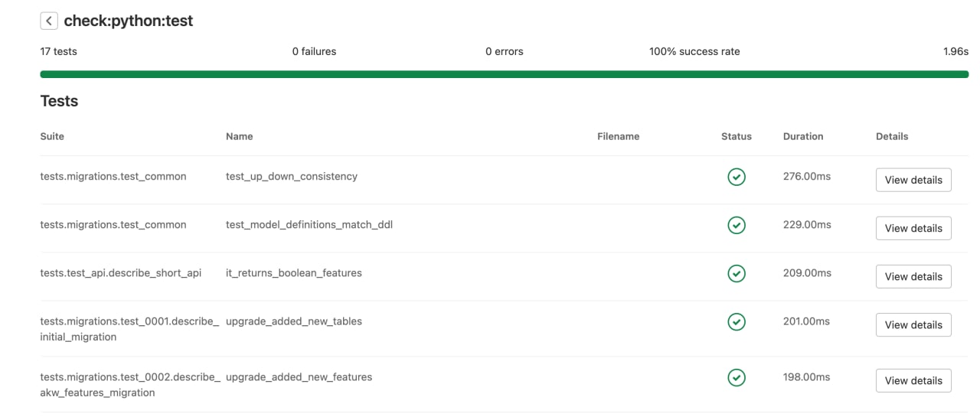Click the Filename column header
The width and height of the screenshot is (980, 420).
point(618,136)
